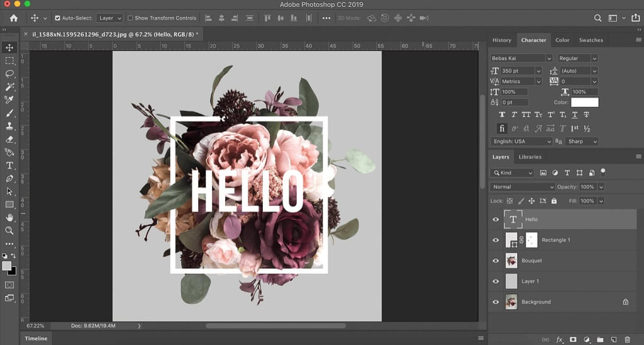Click the text Color swatch in Character panel
Image resolution: width=644 pixels, height=345 pixels.
[x=584, y=103]
